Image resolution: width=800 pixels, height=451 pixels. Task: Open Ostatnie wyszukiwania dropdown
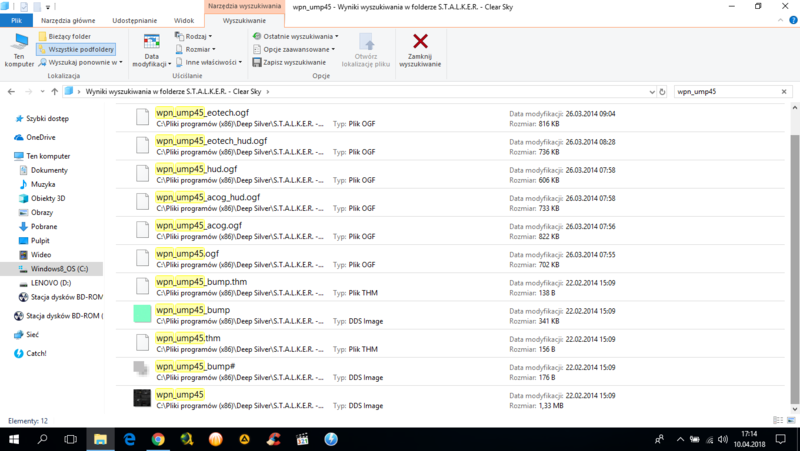(x=295, y=36)
